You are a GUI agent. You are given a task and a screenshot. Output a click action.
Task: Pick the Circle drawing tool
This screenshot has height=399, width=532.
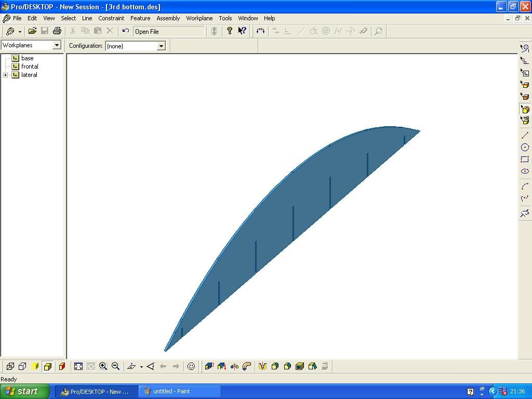(525, 147)
